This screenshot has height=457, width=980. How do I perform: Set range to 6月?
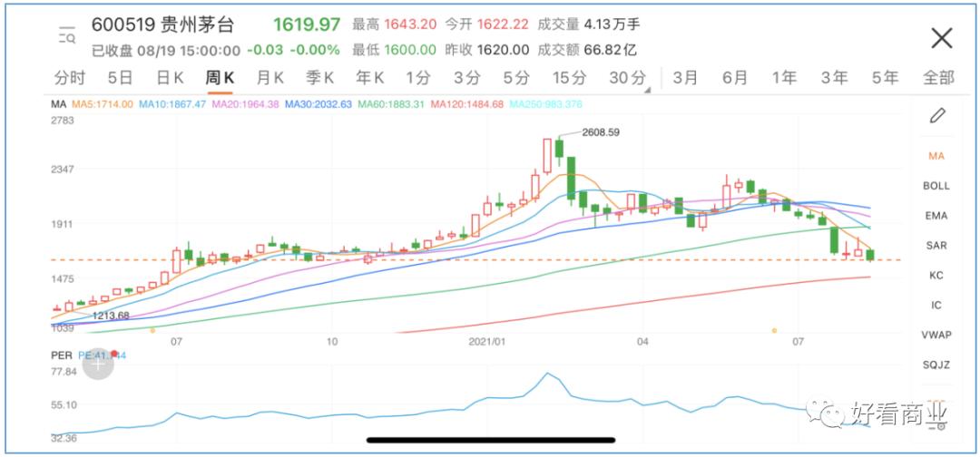click(735, 77)
